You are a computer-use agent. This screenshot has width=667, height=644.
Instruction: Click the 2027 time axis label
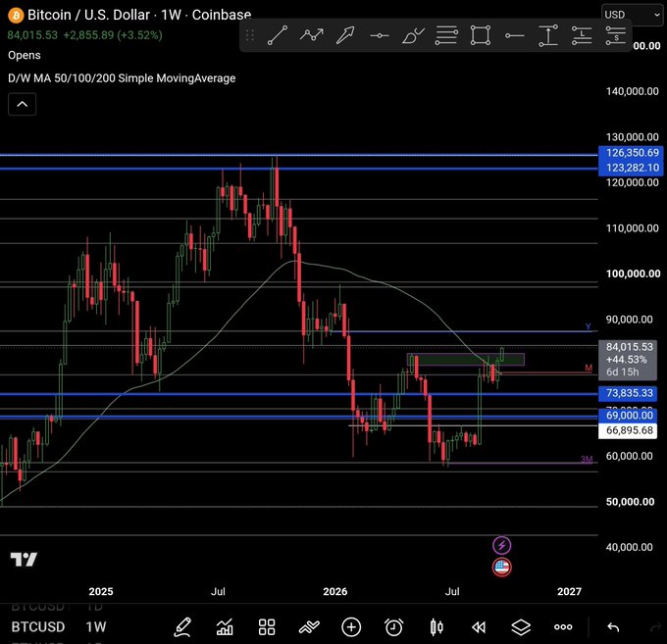click(x=569, y=591)
